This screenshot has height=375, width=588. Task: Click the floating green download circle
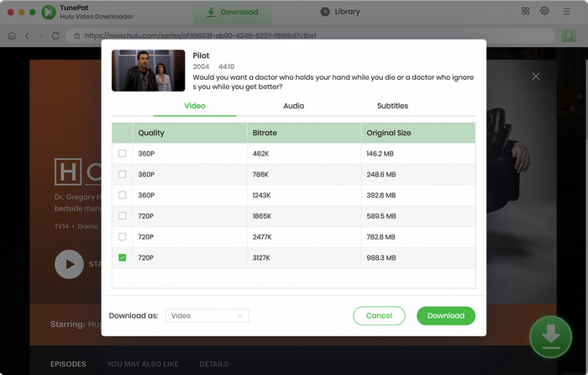click(x=550, y=336)
